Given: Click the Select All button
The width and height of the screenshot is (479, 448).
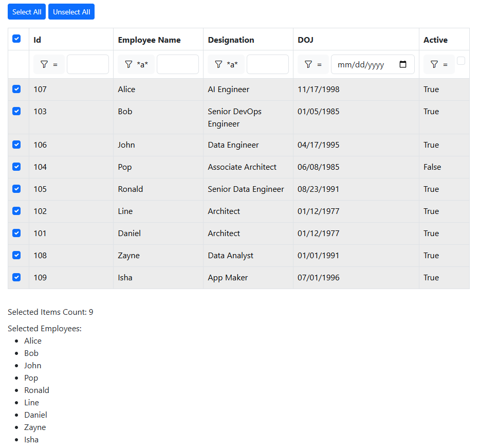Looking at the screenshot, I should point(26,11).
